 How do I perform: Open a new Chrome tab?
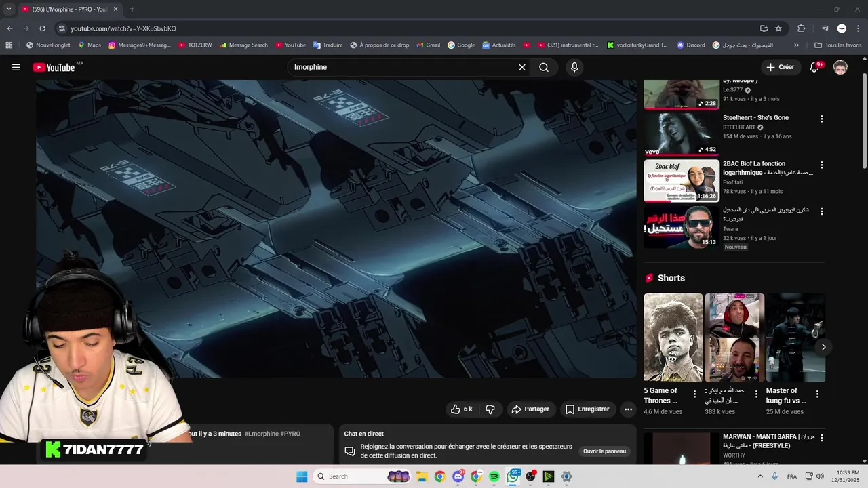click(132, 9)
